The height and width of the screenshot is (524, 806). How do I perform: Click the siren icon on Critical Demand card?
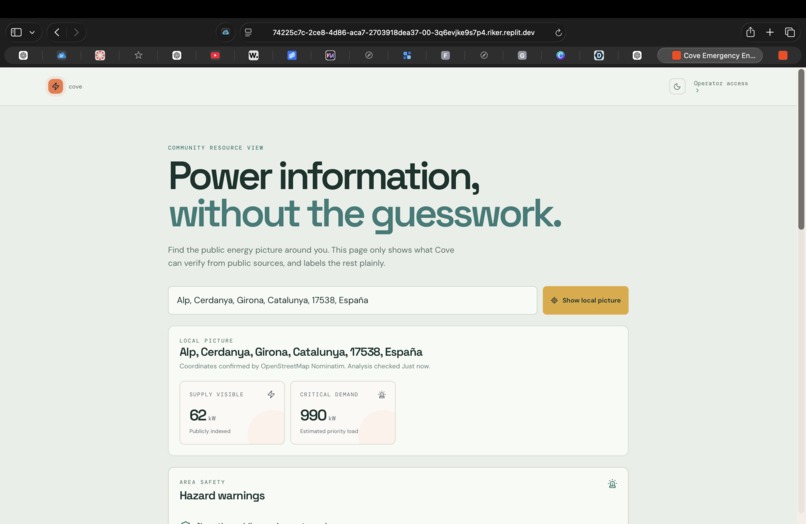pyautogui.click(x=381, y=394)
